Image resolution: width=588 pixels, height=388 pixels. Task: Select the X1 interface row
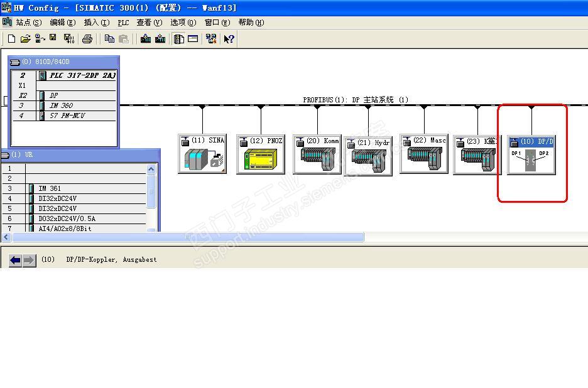point(63,85)
